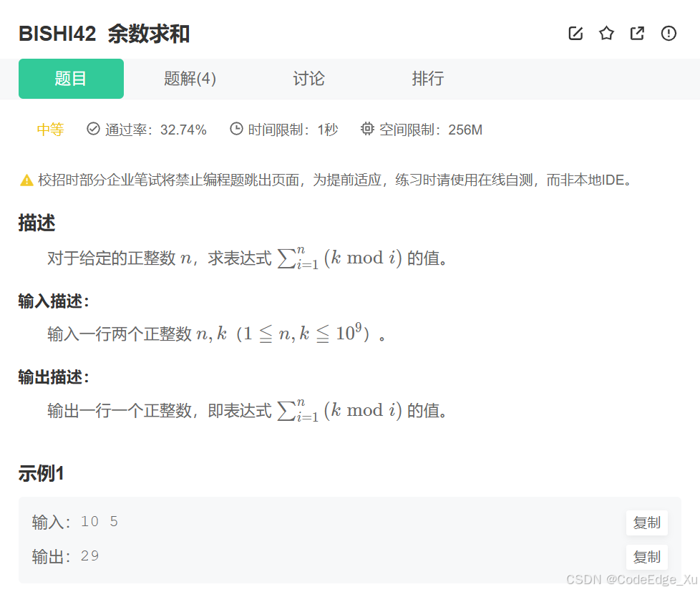
Task: Switch to the 题解(4) tab
Action: click(x=189, y=79)
